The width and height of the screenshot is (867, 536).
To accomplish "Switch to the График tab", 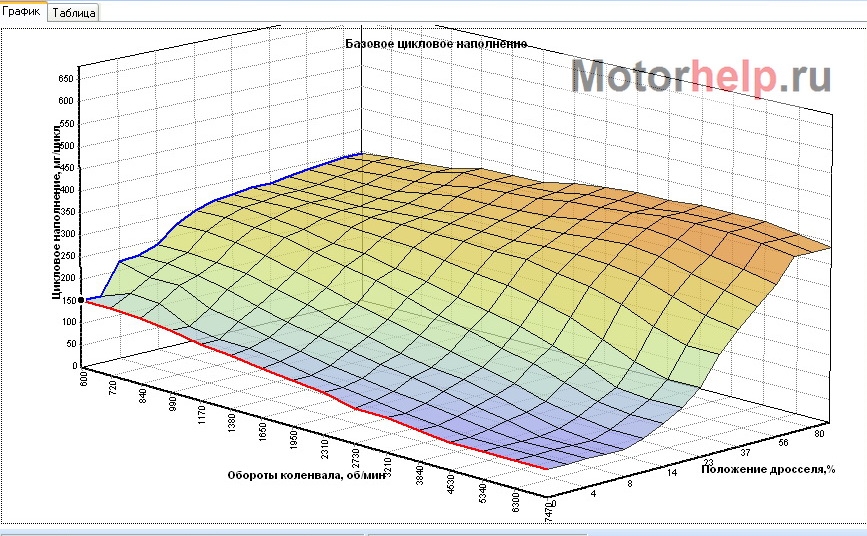I will 22,13.
